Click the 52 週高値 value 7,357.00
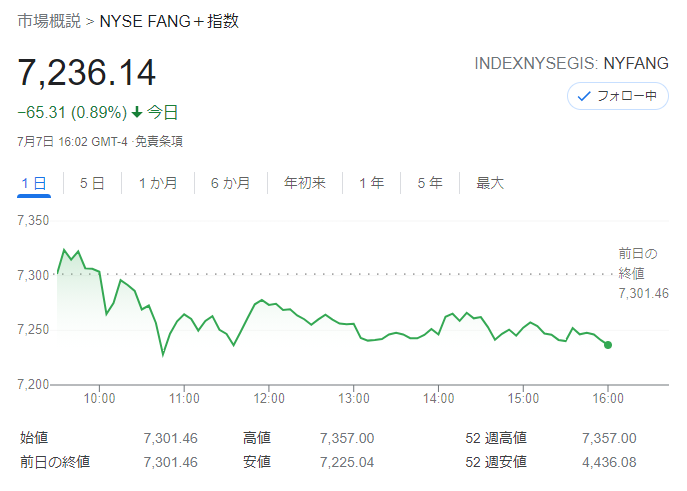 point(609,438)
